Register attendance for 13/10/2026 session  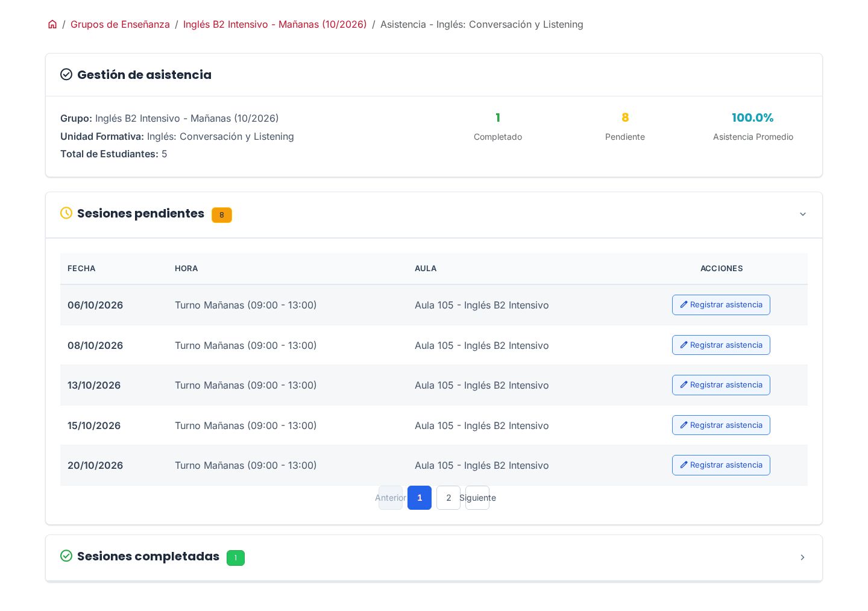pos(721,385)
